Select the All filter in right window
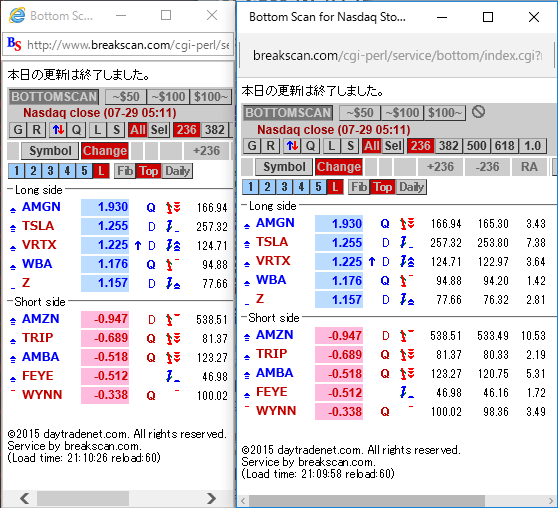 (x=372, y=146)
